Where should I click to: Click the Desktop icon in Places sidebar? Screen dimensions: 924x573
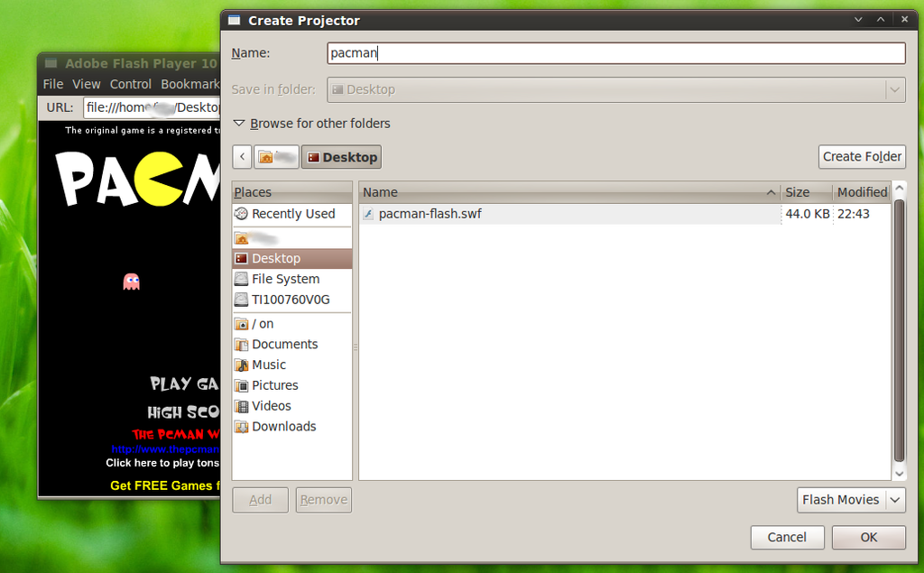point(241,258)
